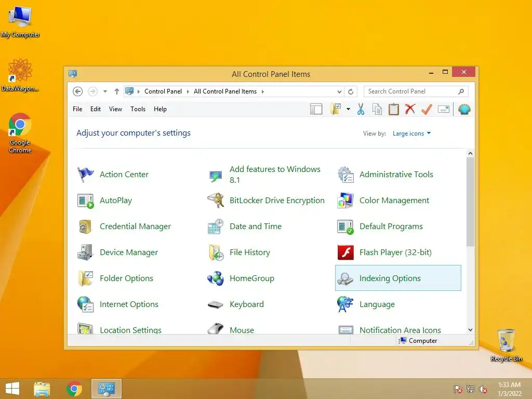Click the search magnifier icon

pos(461,91)
